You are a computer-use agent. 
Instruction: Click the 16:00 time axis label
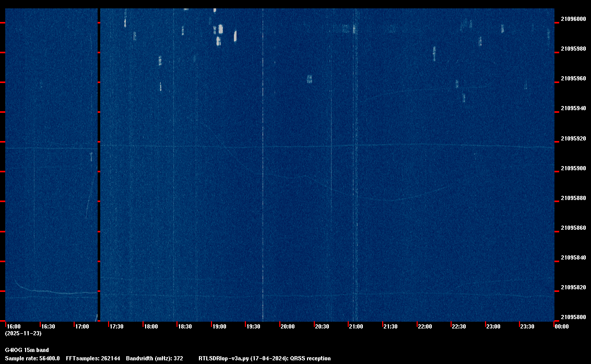coord(14,326)
